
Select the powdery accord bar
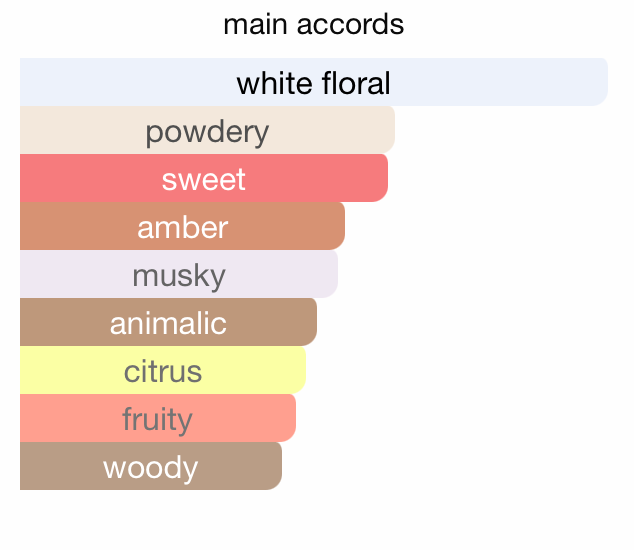pyautogui.click(x=207, y=130)
